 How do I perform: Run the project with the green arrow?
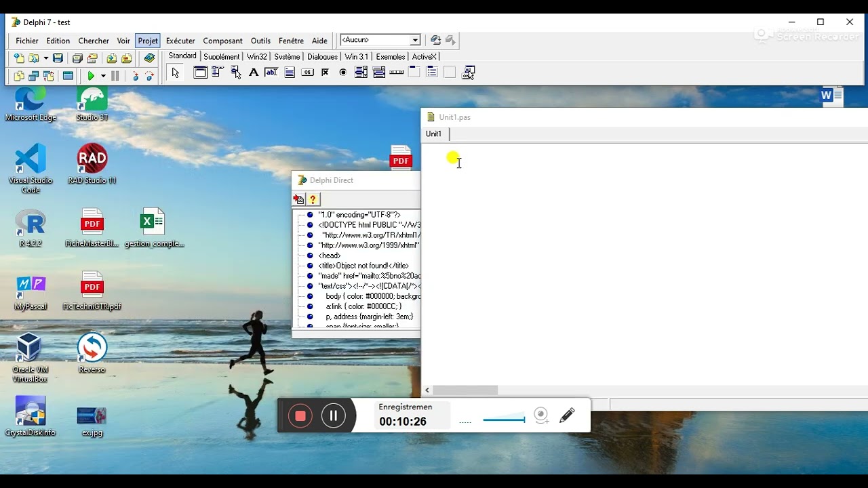click(91, 76)
